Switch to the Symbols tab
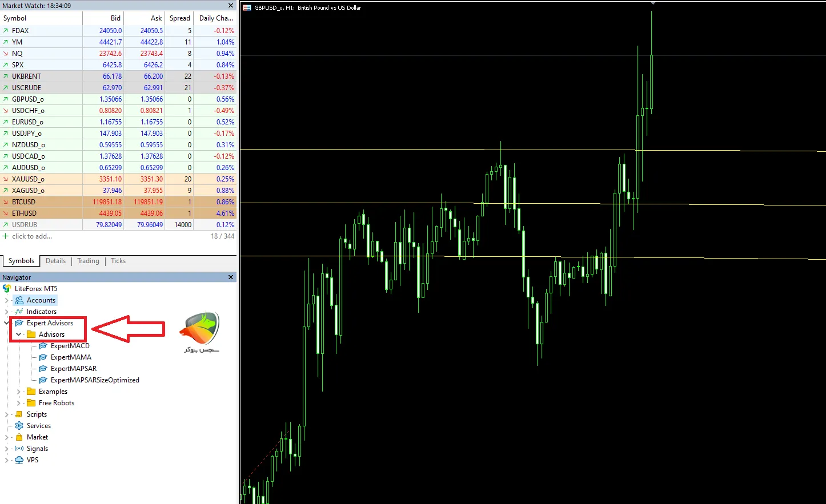 click(21, 261)
